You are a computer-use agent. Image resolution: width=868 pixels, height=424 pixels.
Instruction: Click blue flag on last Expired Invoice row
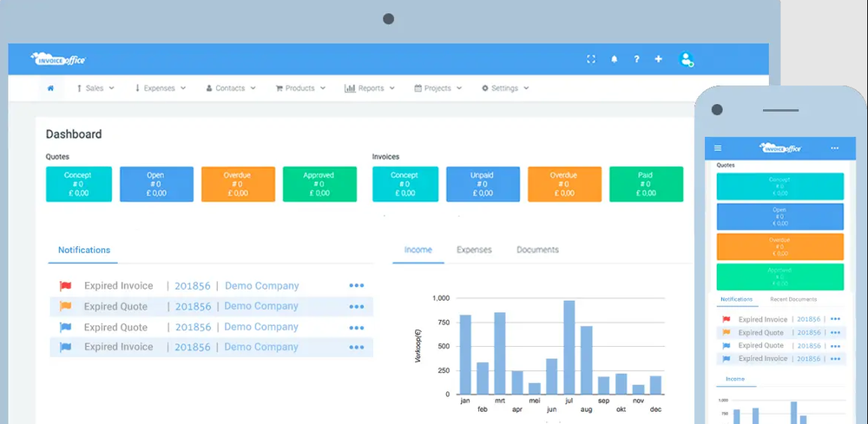point(65,347)
